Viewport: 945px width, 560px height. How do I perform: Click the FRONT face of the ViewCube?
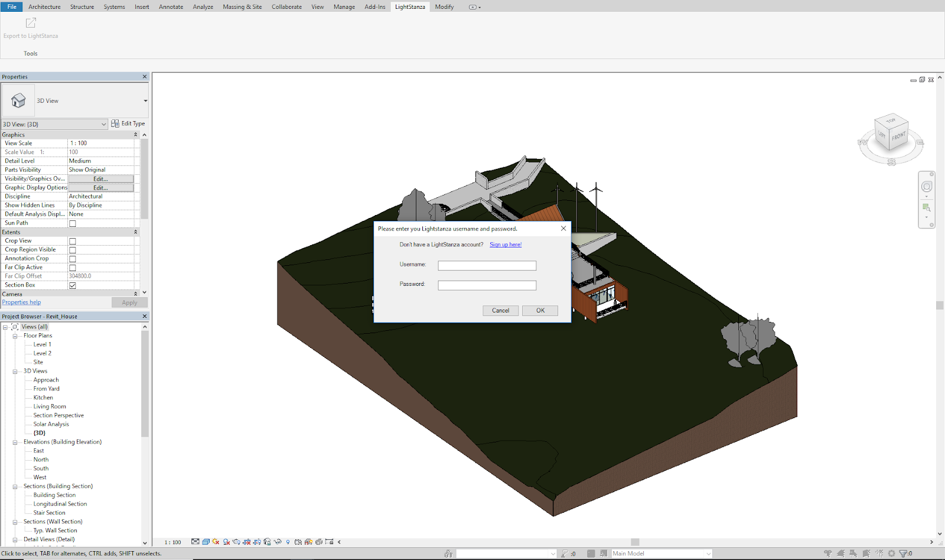(x=899, y=136)
